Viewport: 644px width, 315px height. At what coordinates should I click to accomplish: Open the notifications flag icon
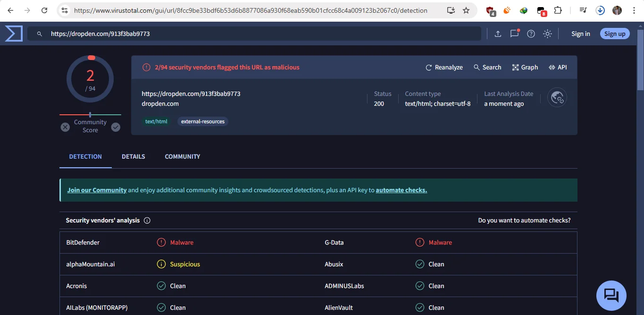[x=514, y=34]
